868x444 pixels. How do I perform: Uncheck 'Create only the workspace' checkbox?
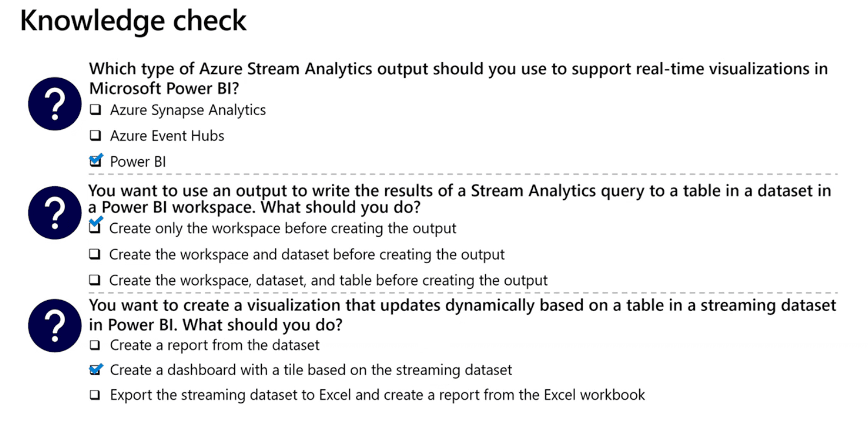[x=95, y=227]
